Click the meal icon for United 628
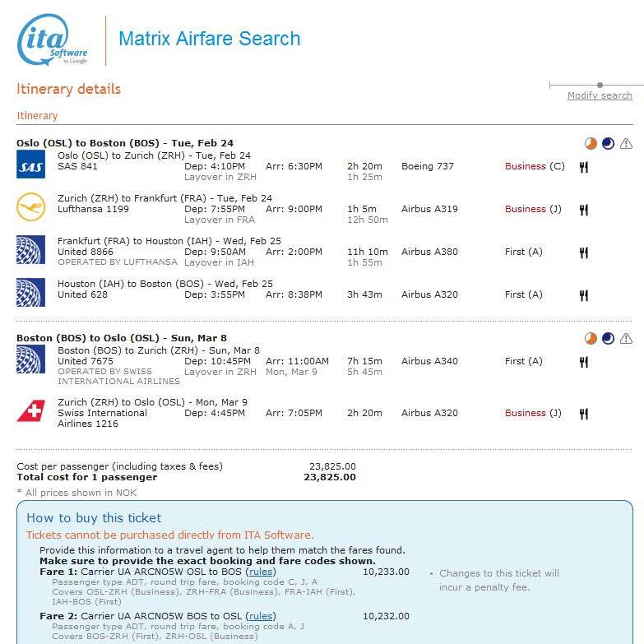 pyautogui.click(x=584, y=295)
